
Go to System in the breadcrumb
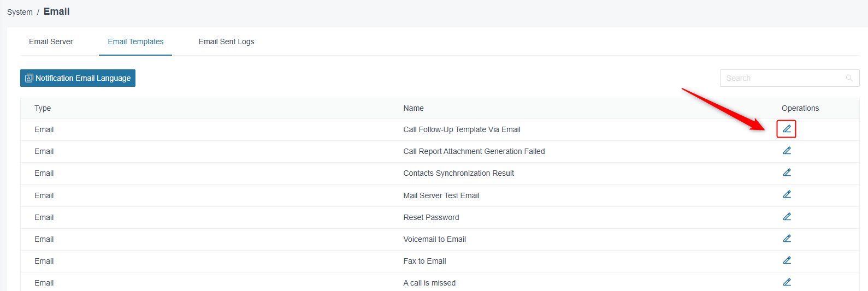pos(20,12)
